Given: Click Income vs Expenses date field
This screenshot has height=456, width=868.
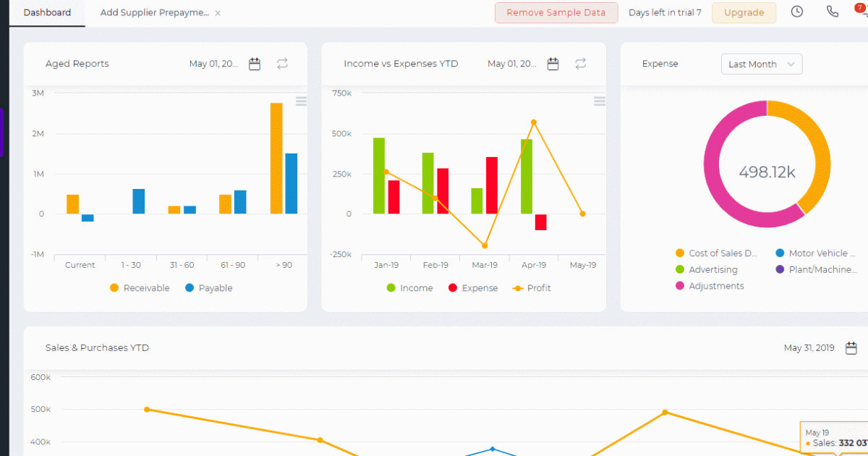Looking at the screenshot, I should (x=512, y=64).
